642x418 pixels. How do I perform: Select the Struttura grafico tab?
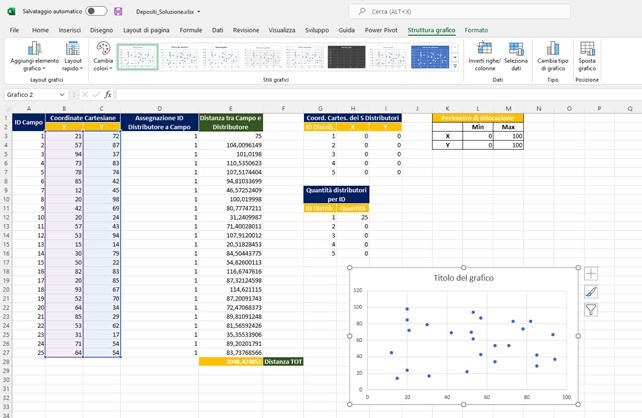[431, 30]
